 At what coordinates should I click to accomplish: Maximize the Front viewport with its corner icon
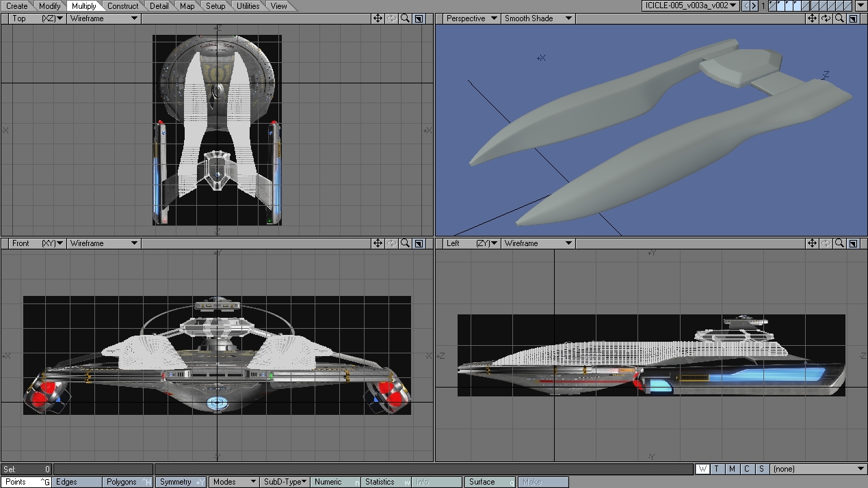[x=419, y=243]
